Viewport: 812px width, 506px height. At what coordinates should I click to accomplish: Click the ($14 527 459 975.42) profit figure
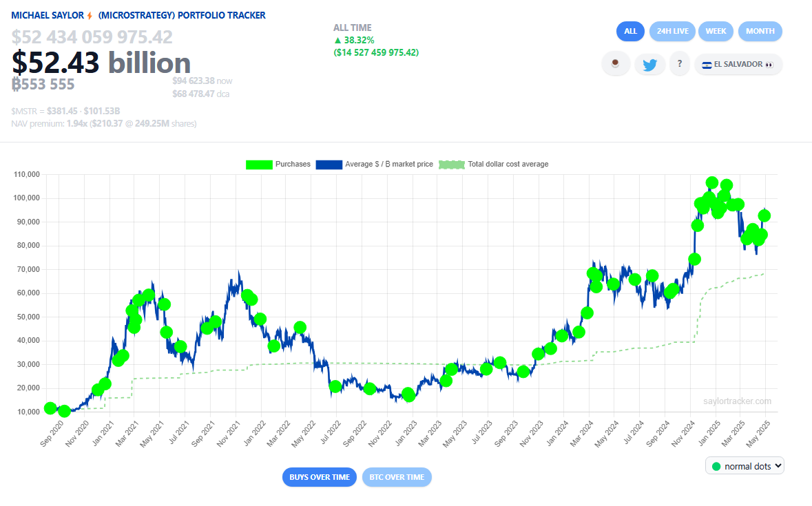pyautogui.click(x=376, y=52)
